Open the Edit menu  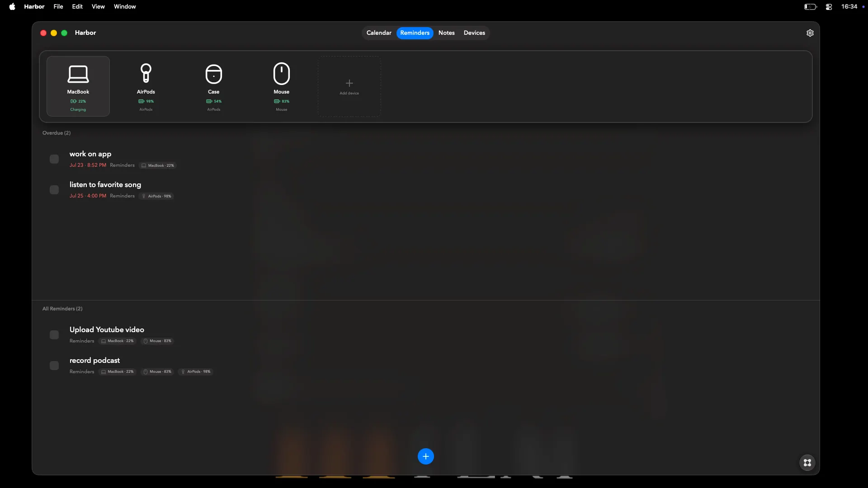[77, 7]
